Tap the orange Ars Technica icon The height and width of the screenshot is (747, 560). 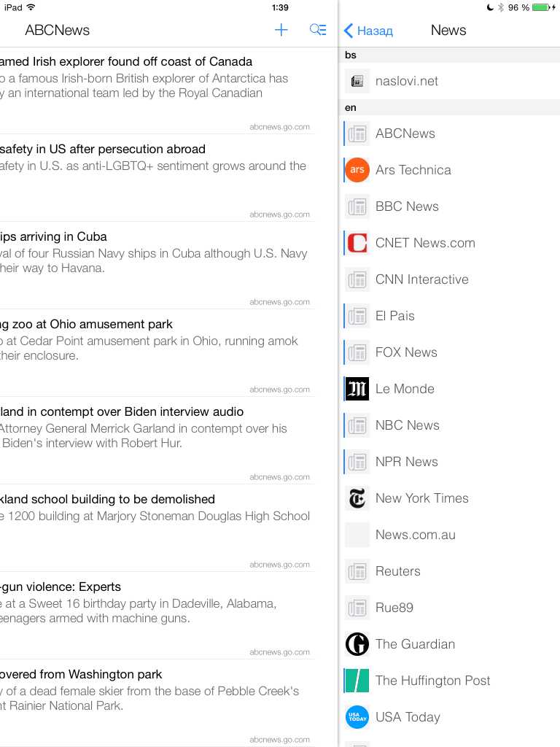(x=357, y=170)
